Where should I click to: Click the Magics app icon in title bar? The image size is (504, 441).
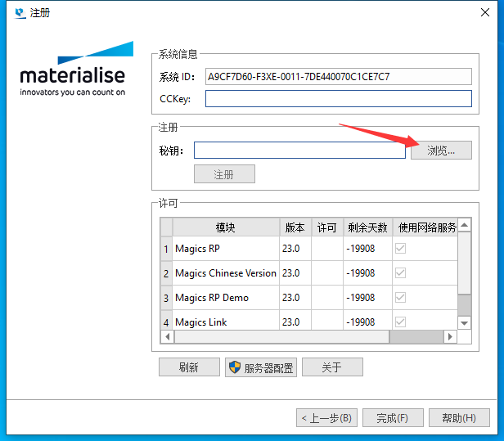click(20, 13)
